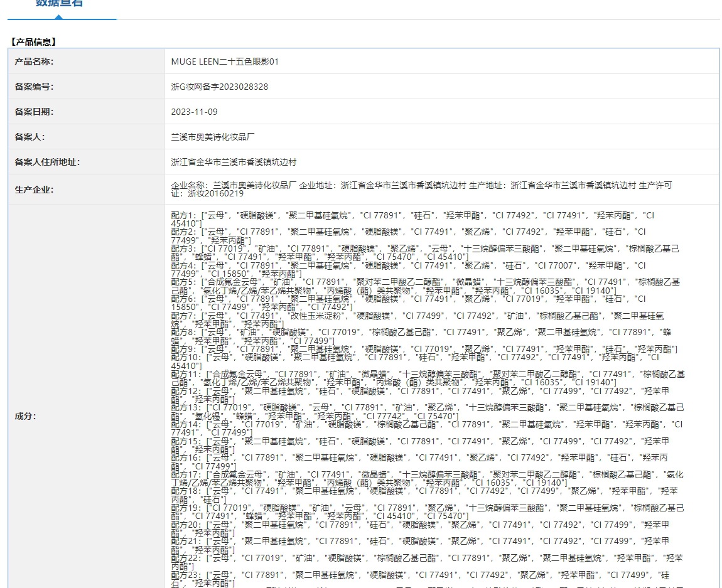The width and height of the screenshot is (722, 588).
Task: Click the 配方15 line label
Action: [186, 441]
